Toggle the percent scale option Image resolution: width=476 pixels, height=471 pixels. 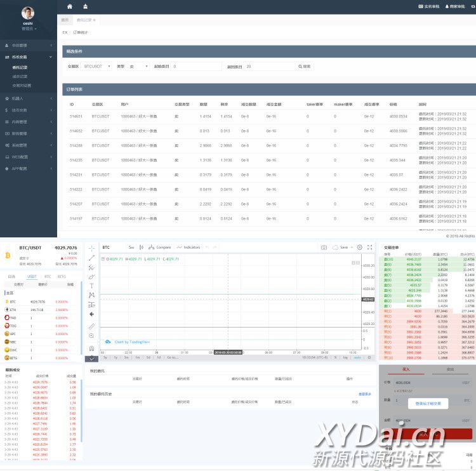point(336,357)
